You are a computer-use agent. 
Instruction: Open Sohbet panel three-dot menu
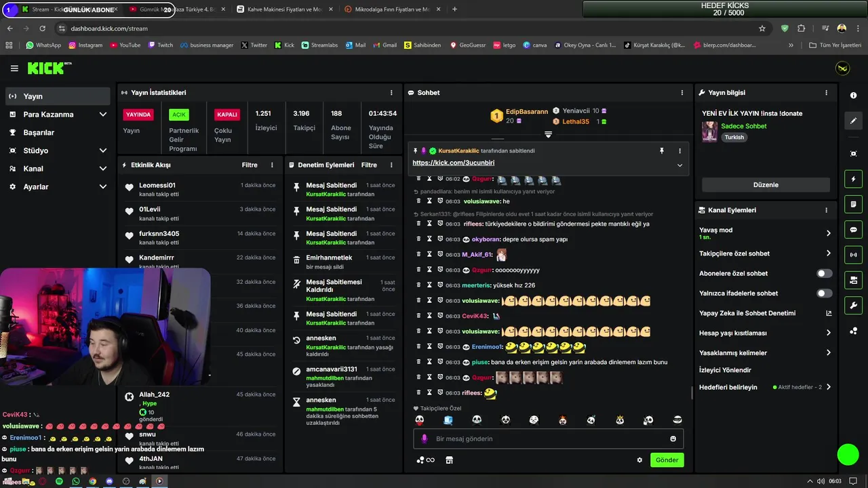coord(682,92)
